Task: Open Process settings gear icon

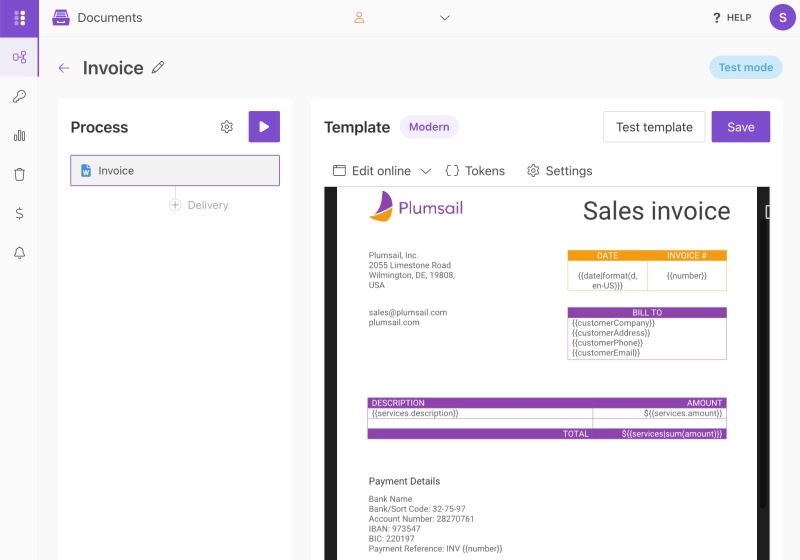Action: (x=227, y=126)
